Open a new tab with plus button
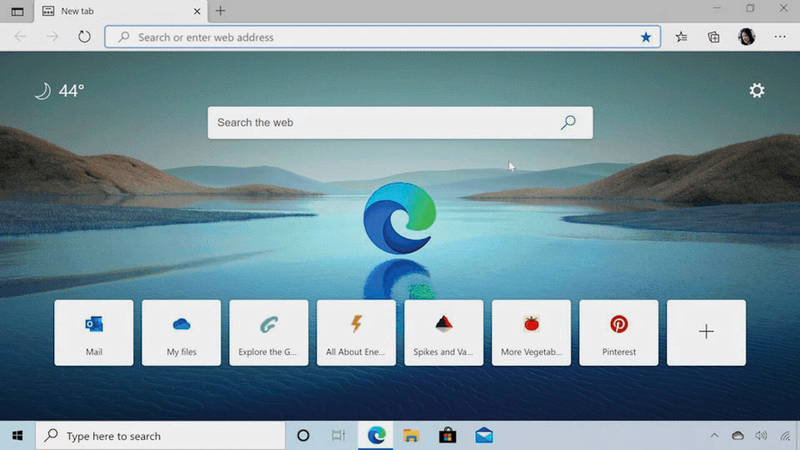 click(221, 11)
